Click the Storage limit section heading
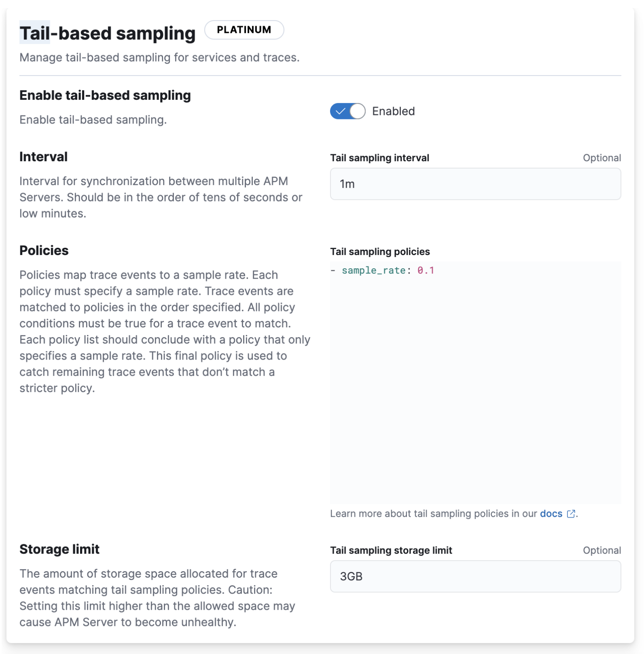Viewport: 644px width, 654px height. point(59,549)
